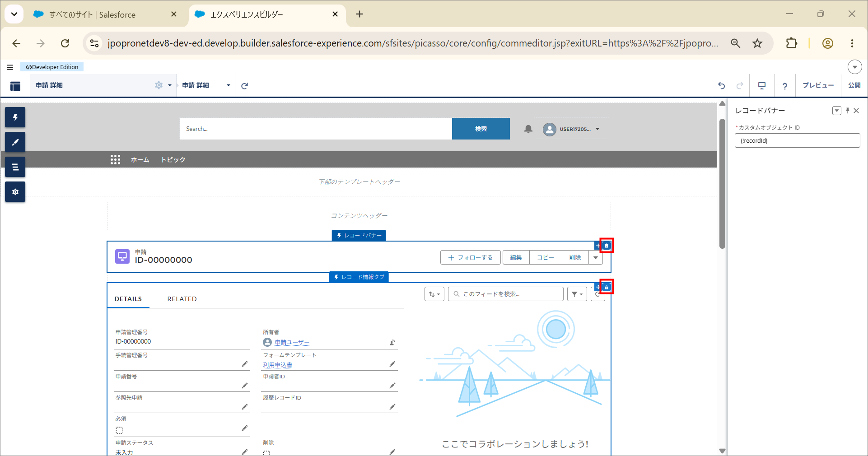
Task: Open the Experience Builder hamburger menu
Action: pyautogui.click(x=10, y=67)
